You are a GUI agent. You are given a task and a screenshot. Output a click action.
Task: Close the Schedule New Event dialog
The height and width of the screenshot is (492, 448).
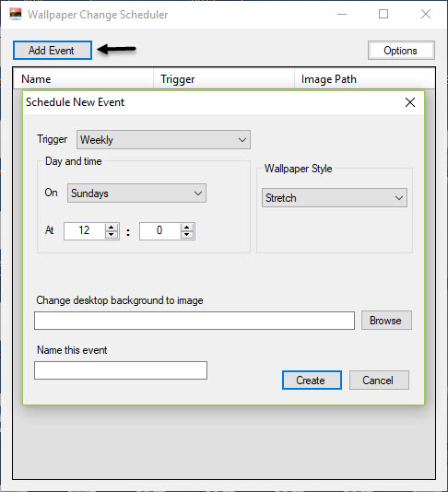[409, 102]
